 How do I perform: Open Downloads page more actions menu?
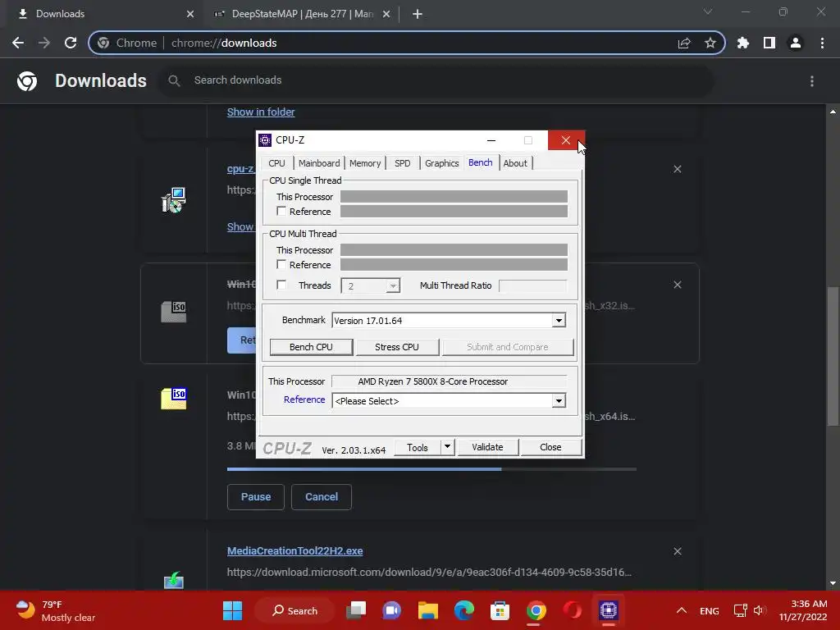(x=812, y=81)
